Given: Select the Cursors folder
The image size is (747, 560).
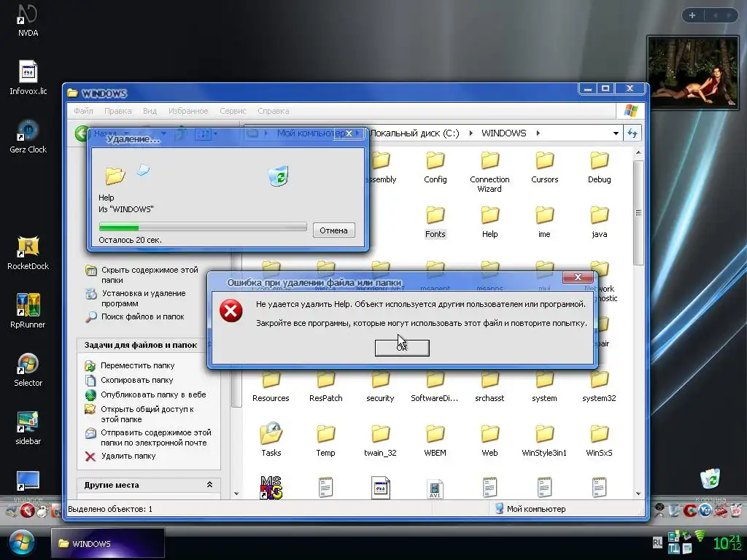Looking at the screenshot, I should (544, 168).
